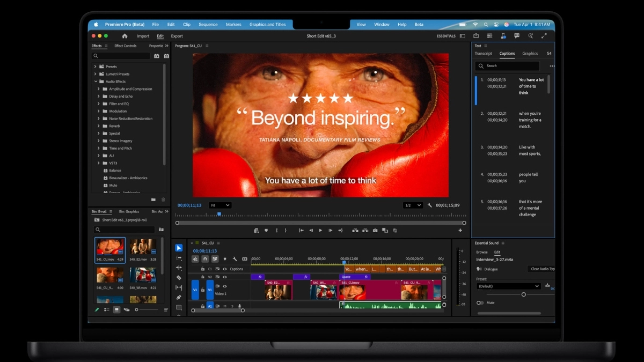This screenshot has width=644, height=362.
Task: Click the Export workspace link
Action: (177, 36)
